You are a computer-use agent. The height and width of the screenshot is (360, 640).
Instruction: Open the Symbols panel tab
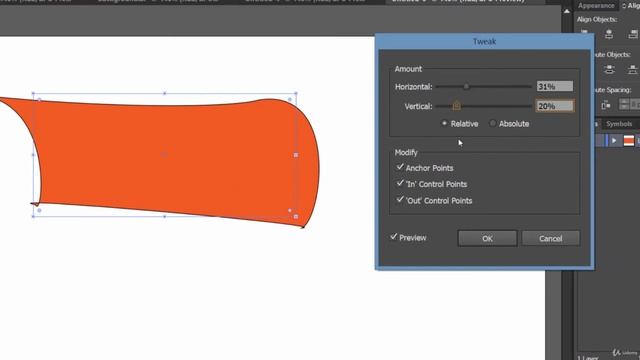(619, 124)
